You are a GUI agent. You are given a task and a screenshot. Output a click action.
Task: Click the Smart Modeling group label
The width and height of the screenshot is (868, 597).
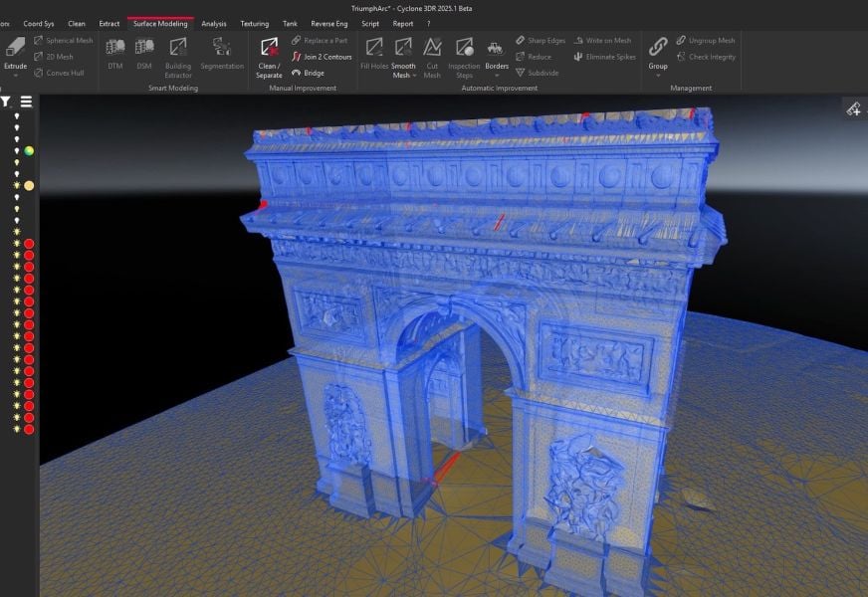click(173, 88)
